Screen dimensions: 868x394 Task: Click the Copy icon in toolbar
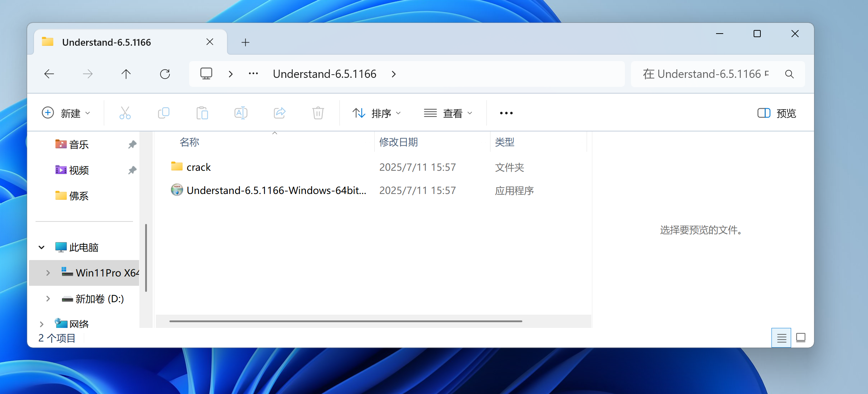(164, 113)
